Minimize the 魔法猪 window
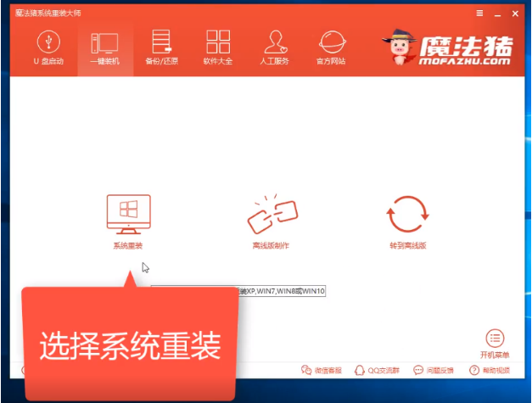Screen dimensions: 532x403 497,14
